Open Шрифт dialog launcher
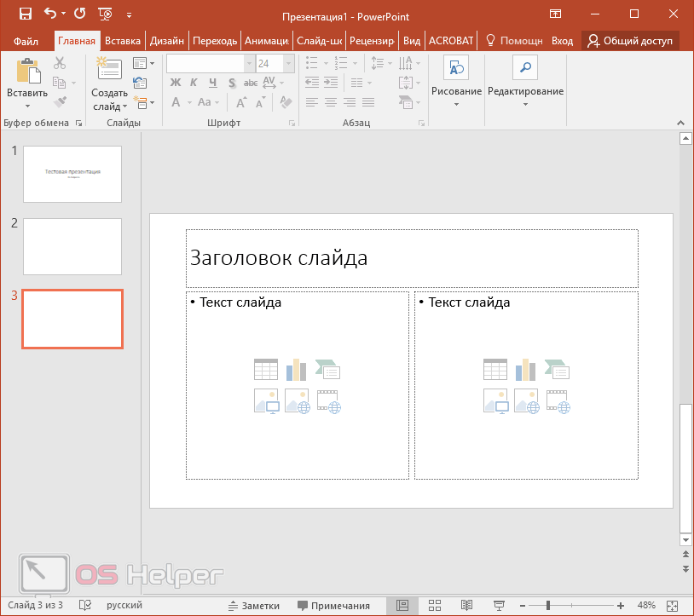 tap(292, 123)
